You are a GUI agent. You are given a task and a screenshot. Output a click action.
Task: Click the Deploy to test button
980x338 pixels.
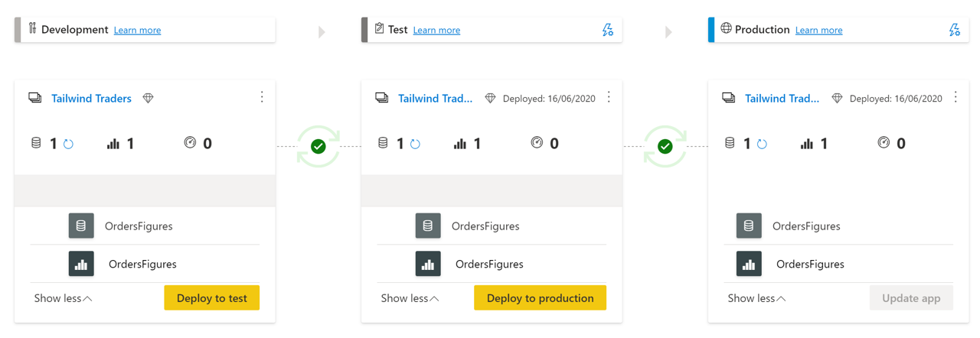[212, 297]
